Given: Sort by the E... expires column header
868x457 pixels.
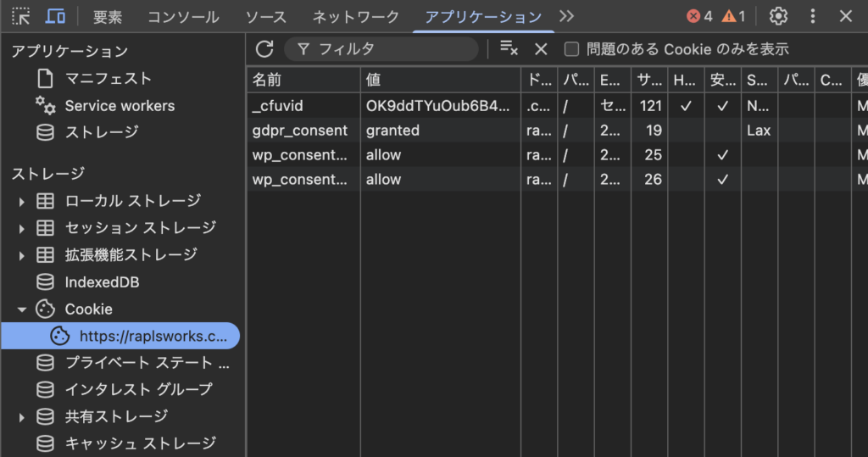Looking at the screenshot, I should pyautogui.click(x=613, y=80).
